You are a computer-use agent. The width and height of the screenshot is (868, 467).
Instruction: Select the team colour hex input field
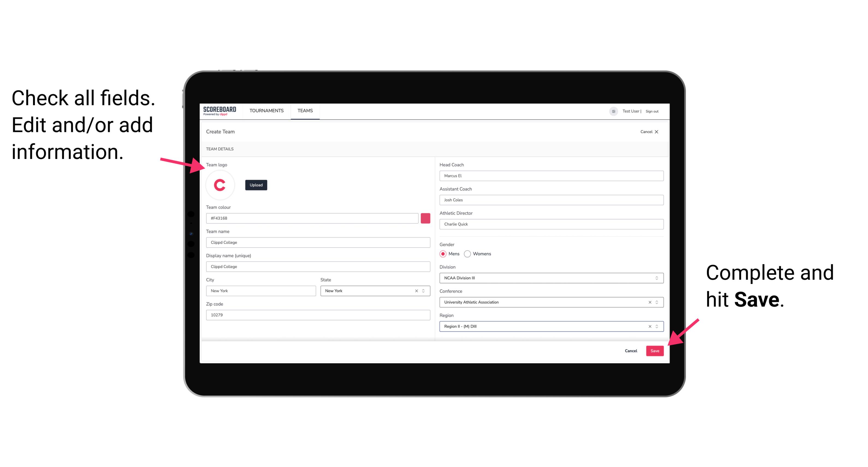coord(313,218)
